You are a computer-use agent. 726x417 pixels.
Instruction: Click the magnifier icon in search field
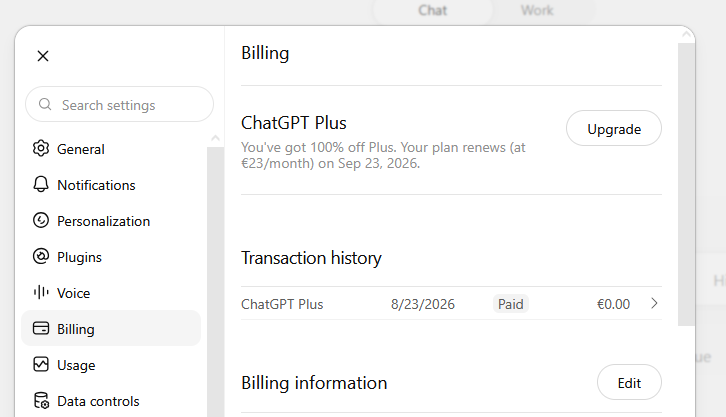45,104
